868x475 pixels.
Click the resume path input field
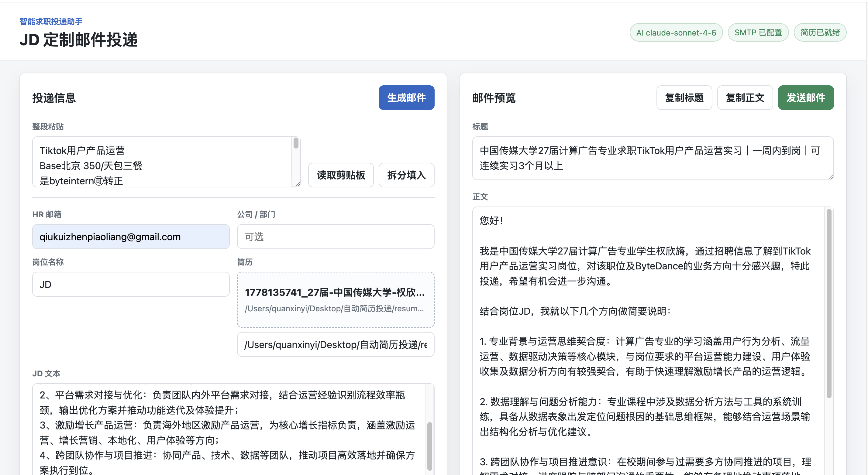tap(336, 344)
